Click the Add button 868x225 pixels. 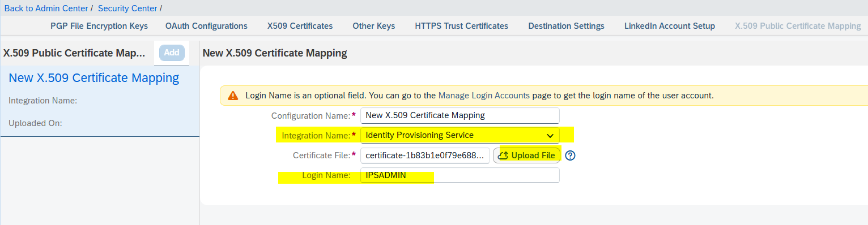tap(172, 53)
